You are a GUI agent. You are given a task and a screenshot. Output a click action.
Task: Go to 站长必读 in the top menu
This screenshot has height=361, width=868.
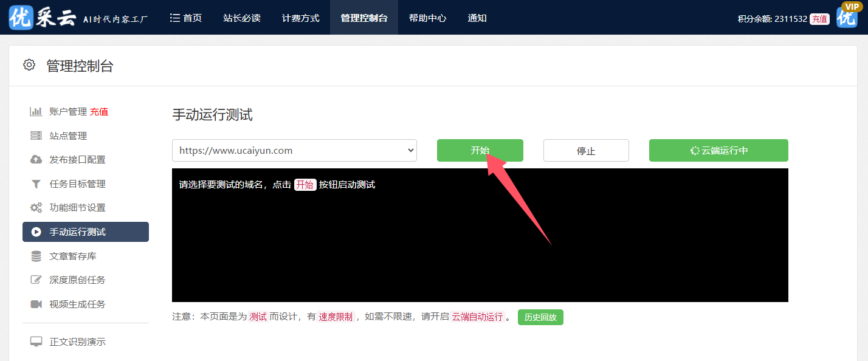pos(241,18)
